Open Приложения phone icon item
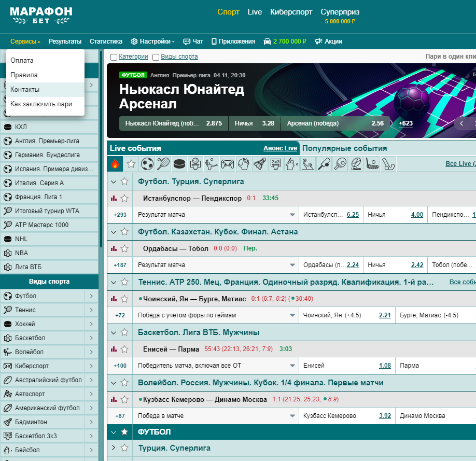This screenshot has height=461, width=476. point(233,41)
